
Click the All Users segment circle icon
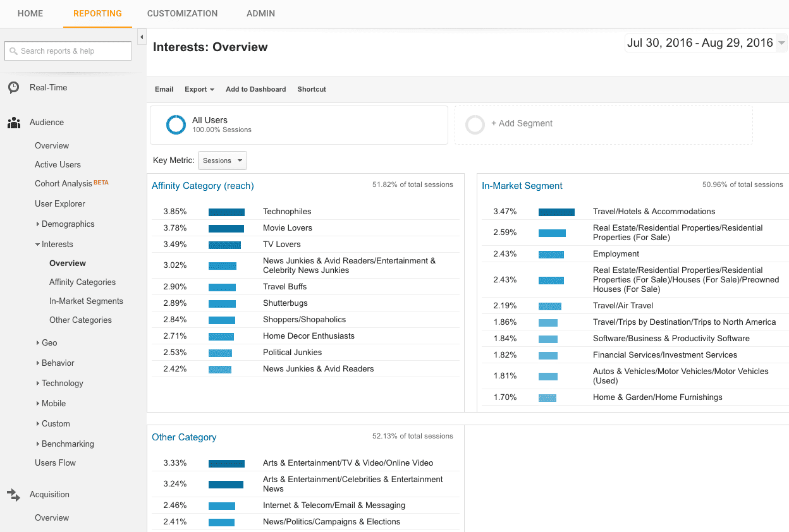[175, 124]
